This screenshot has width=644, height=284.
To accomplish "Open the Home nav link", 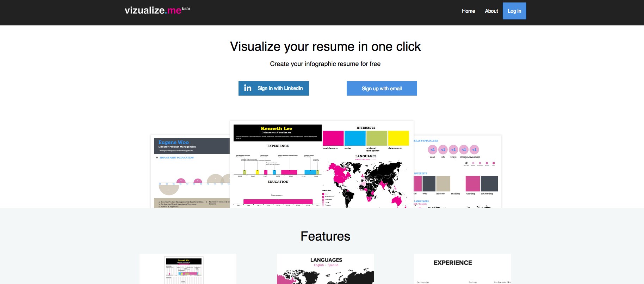I will (x=468, y=11).
